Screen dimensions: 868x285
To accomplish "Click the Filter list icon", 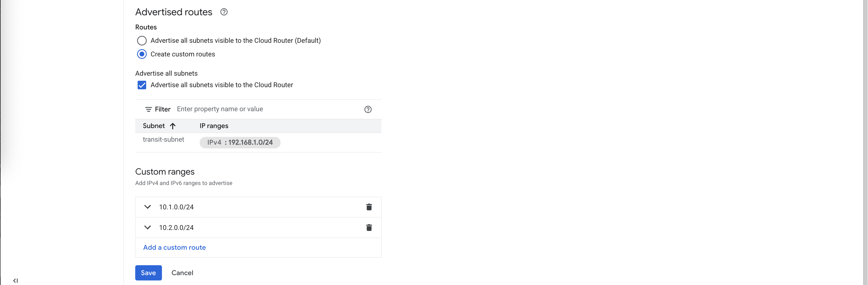I will [148, 109].
